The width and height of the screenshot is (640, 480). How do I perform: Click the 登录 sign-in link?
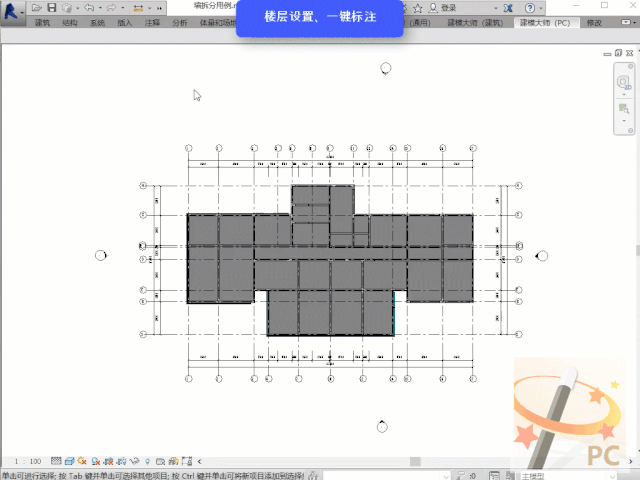pyautogui.click(x=448, y=8)
